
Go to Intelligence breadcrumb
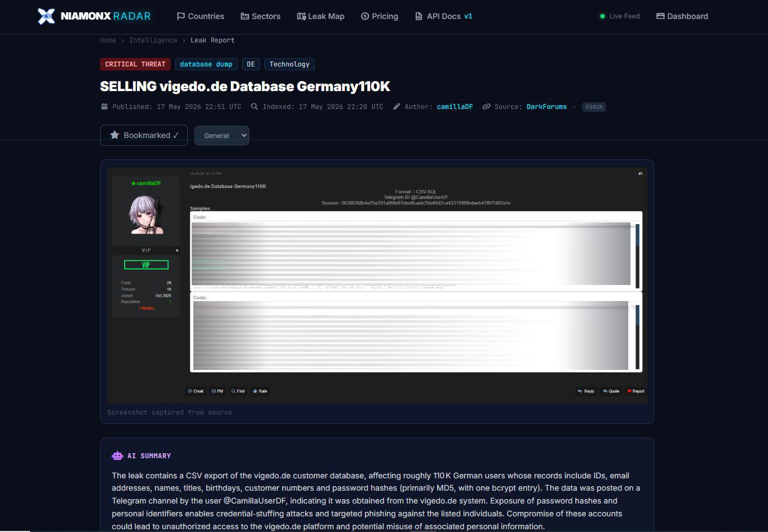point(153,40)
